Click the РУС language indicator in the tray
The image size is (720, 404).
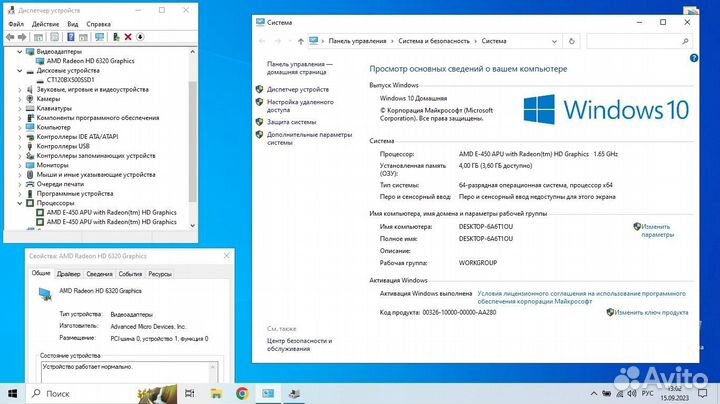coord(647,393)
